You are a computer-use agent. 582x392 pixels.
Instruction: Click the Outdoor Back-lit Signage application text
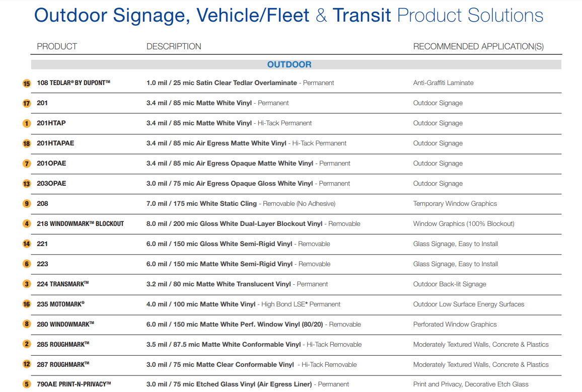pos(450,284)
